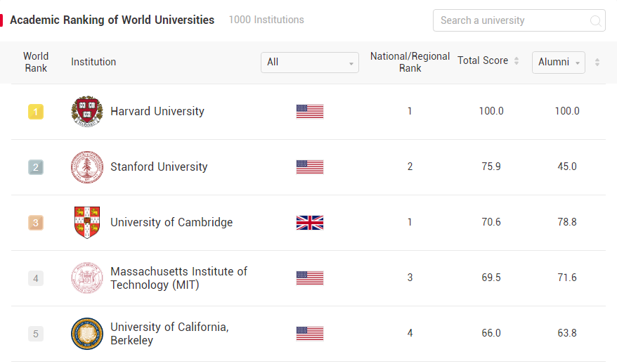The width and height of the screenshot is (617, 364).
Task: Toggle sort arrows next to Alumni dropdown
Action: pos(597,62)
